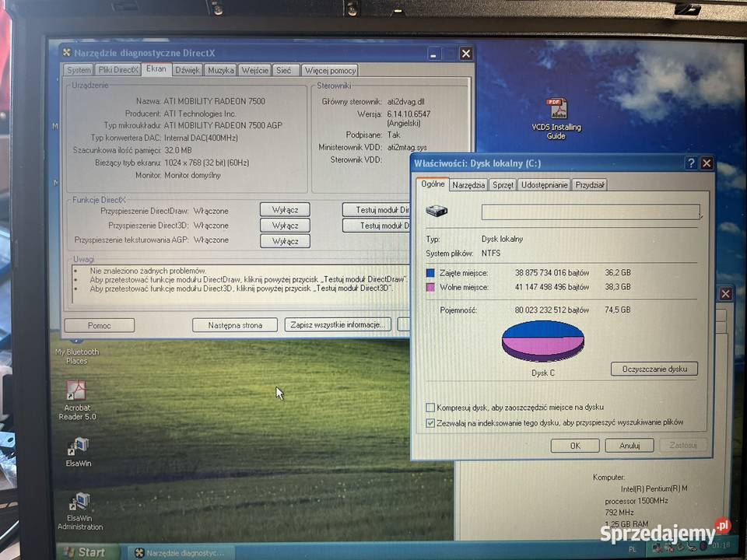The width and height of the screenshot is (747, 560).
Task: Click Wyłącz next to Przyspieszenie DirectDraw
Action: tap(285, 210)
